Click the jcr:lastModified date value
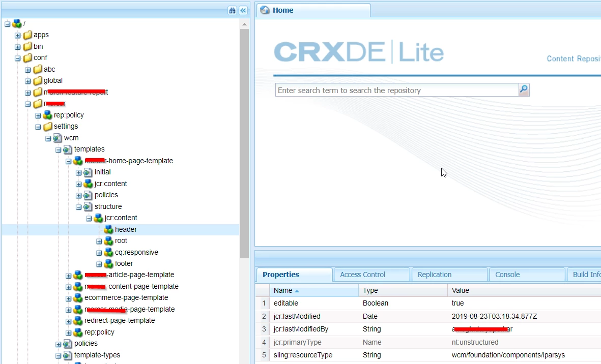Screen dimensions: 601x364 (494, 317)
